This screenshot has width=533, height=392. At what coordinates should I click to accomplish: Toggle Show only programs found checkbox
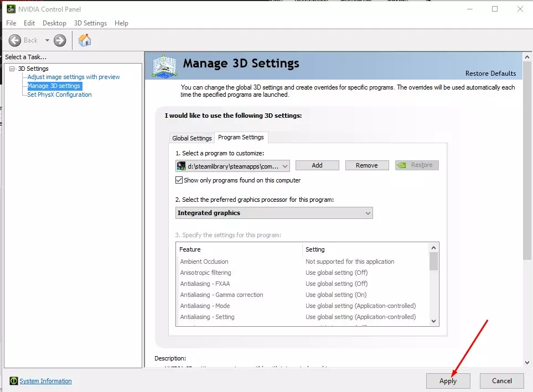click(179, 180)
